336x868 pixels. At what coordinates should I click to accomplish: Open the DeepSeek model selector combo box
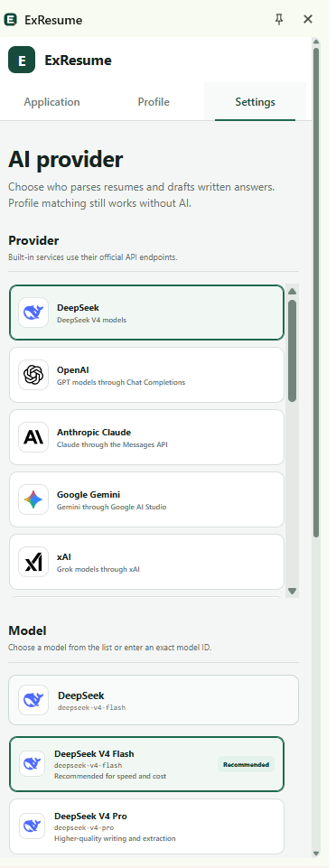(x=154, y=700)
